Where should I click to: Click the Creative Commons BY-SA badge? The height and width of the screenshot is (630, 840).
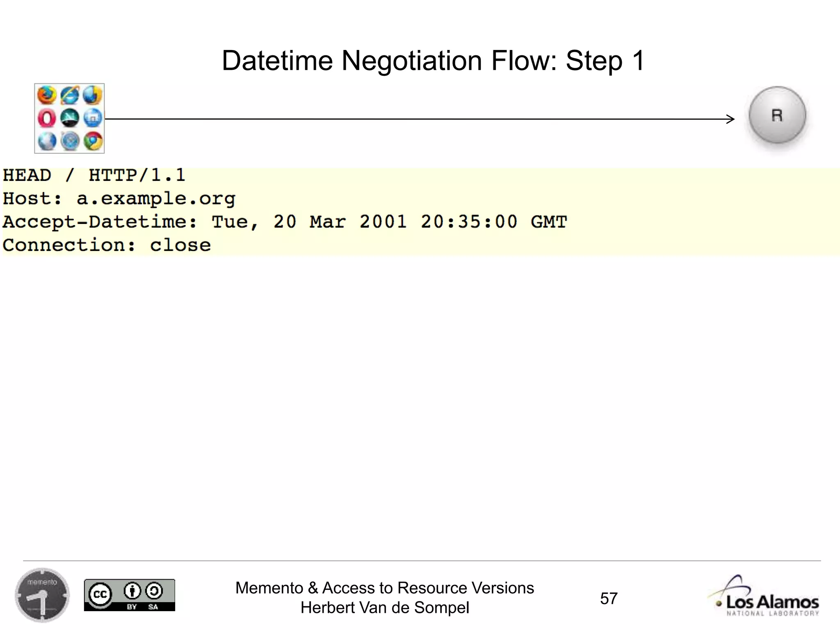tap(130, 595)
